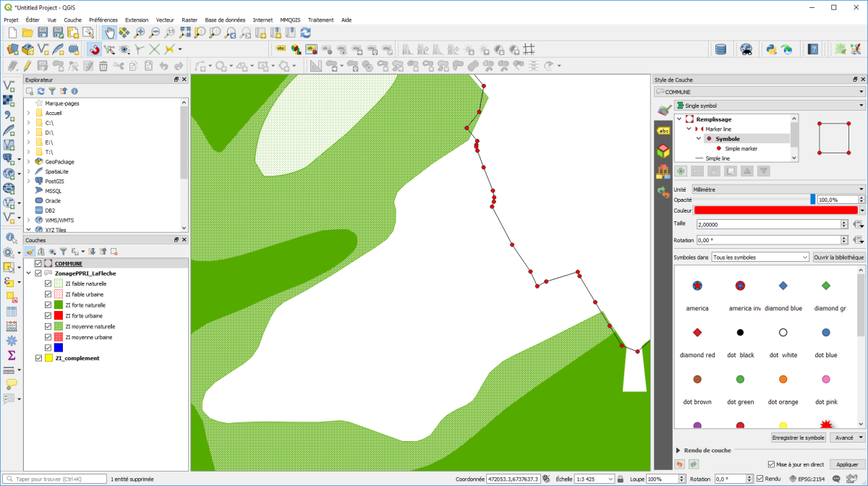Click the filter legend funnel icon in Couches panel
Screen dimensions: 868x486
tap(63, 251)
